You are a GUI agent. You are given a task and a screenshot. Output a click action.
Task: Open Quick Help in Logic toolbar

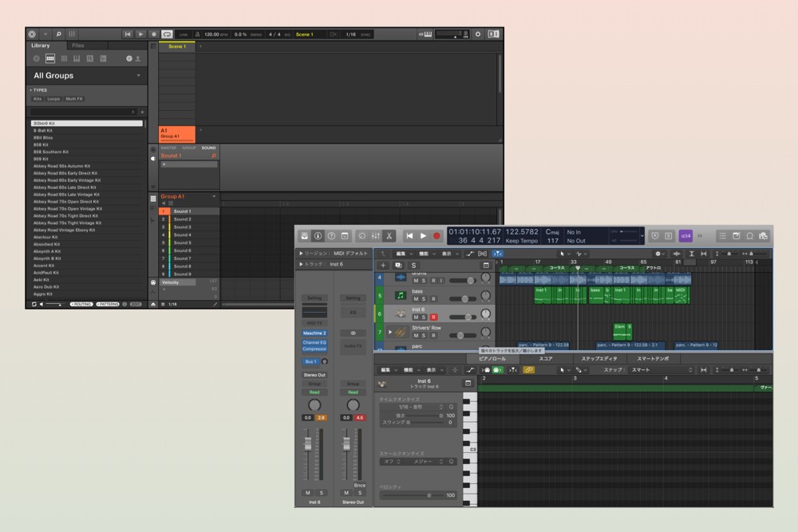click(x=331, y=236)
